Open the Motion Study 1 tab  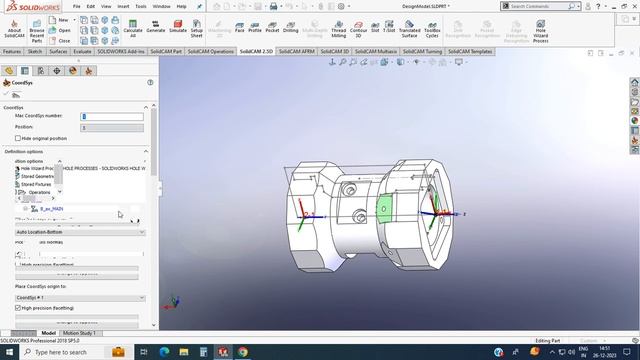click(x=79, y=333)
